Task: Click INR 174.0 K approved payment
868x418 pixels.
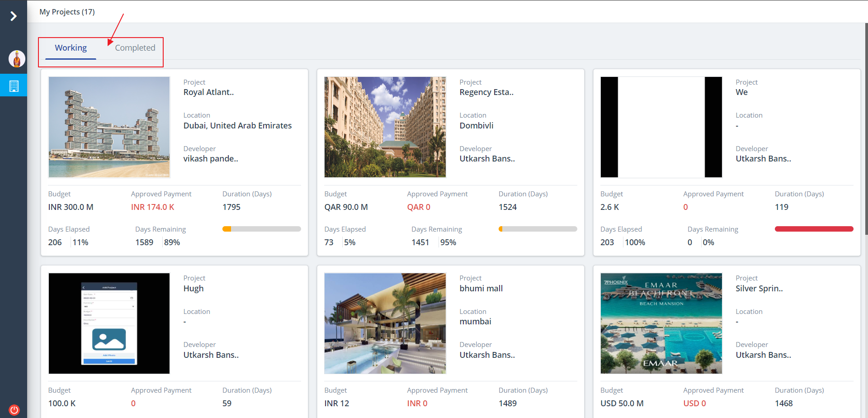Action: pos(152,207)
